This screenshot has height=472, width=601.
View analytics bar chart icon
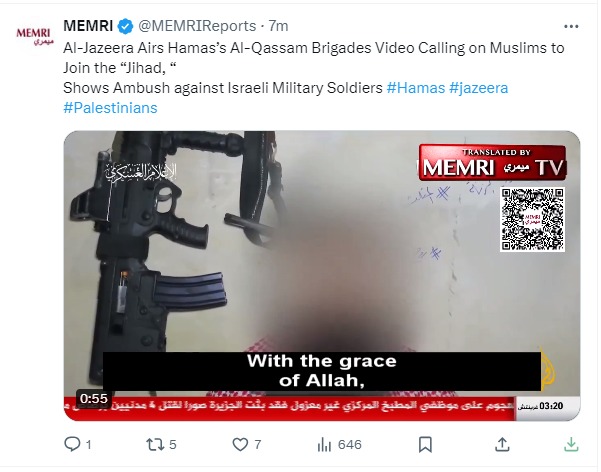click(x=324, y=445)
